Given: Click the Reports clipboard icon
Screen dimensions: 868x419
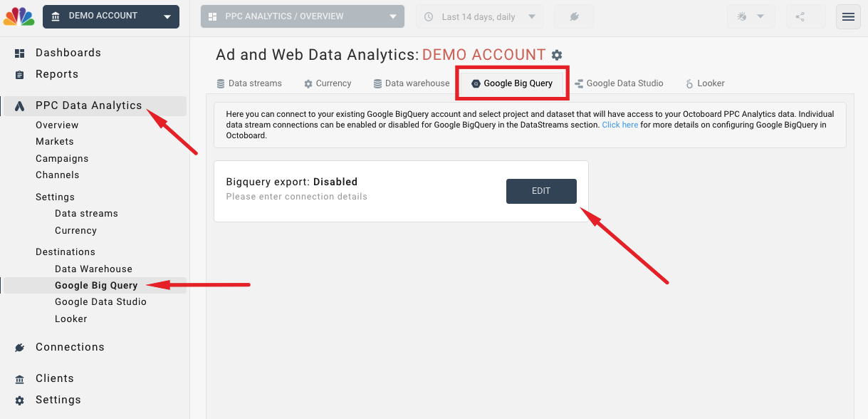Looking at the screenshot, I should pyautogui.click(x=20, y=75).
